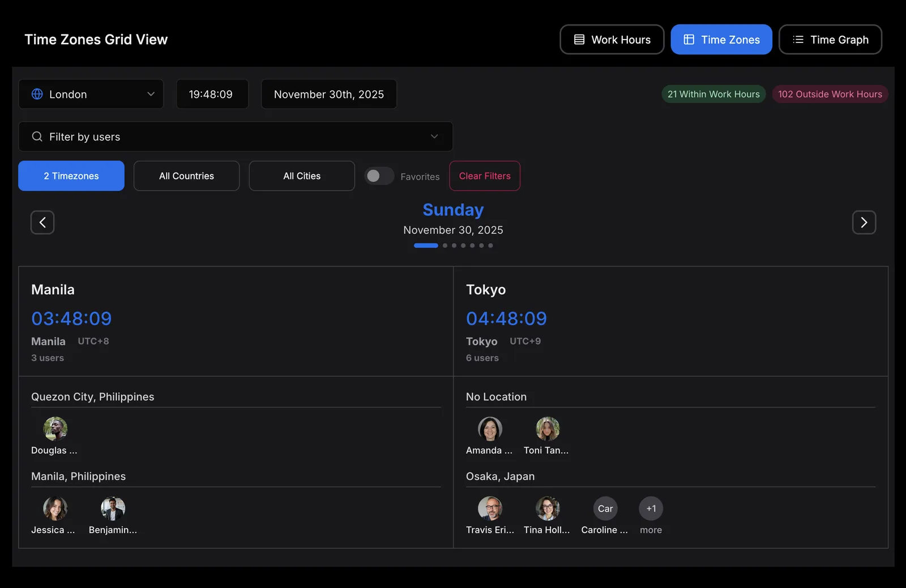Click the 102 Outside Work Hours badge

coord(830,94)
